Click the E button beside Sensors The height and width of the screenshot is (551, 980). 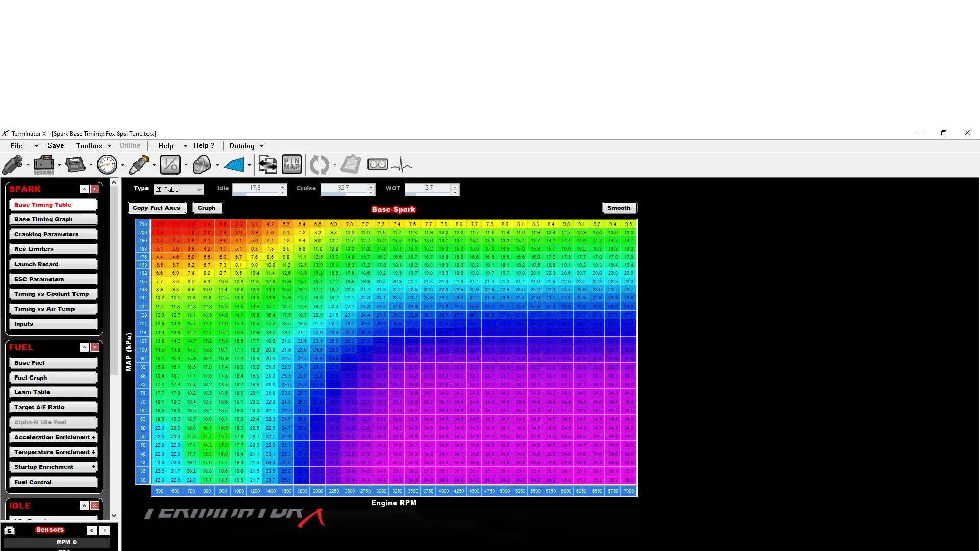pyautogui.click(x=9, y=531)
